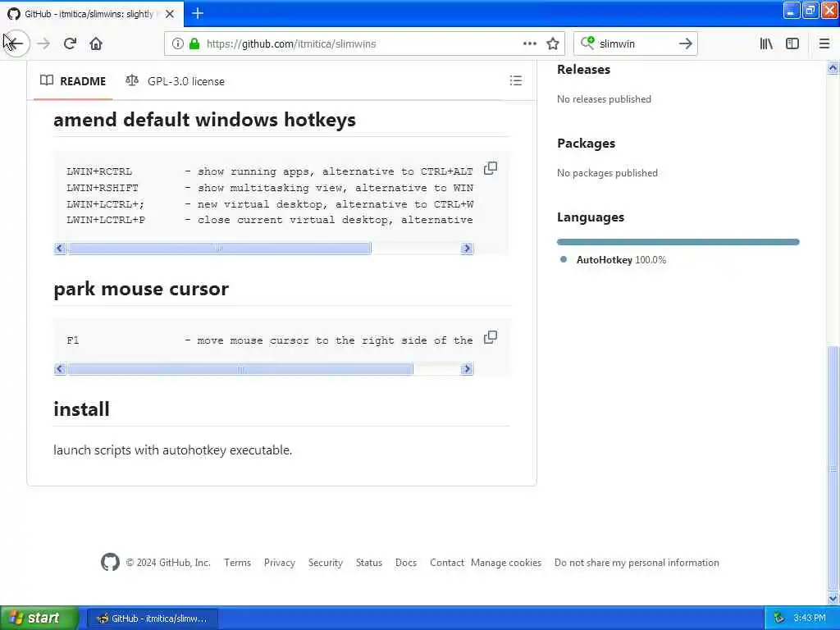Click the park mouse code scrollbar thumb

[240, 368]
